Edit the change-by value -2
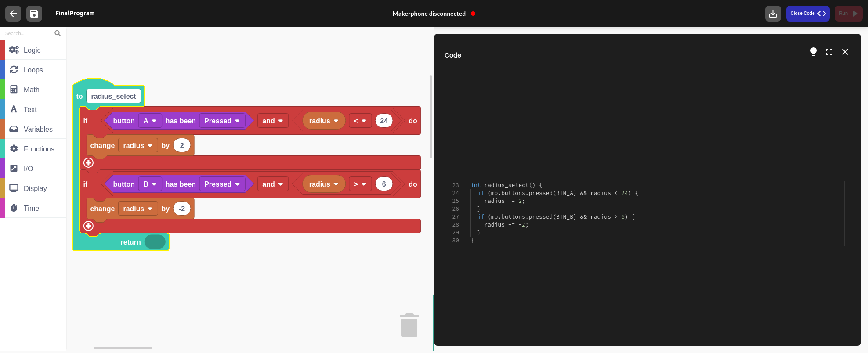The width and height of the screenshot is (868, 353). (x=182, y=209)
